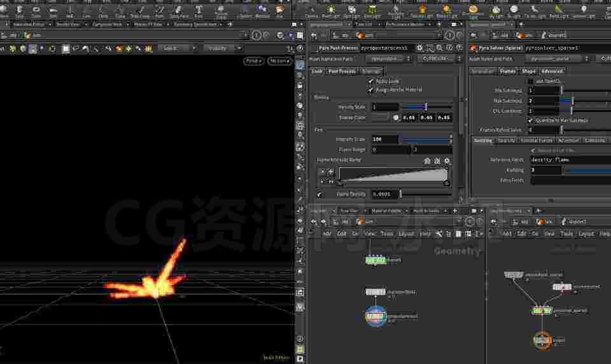Select the orange output node in DOP network
The width and height of the screenshot is (611, 364).
[x=542, y=340]
